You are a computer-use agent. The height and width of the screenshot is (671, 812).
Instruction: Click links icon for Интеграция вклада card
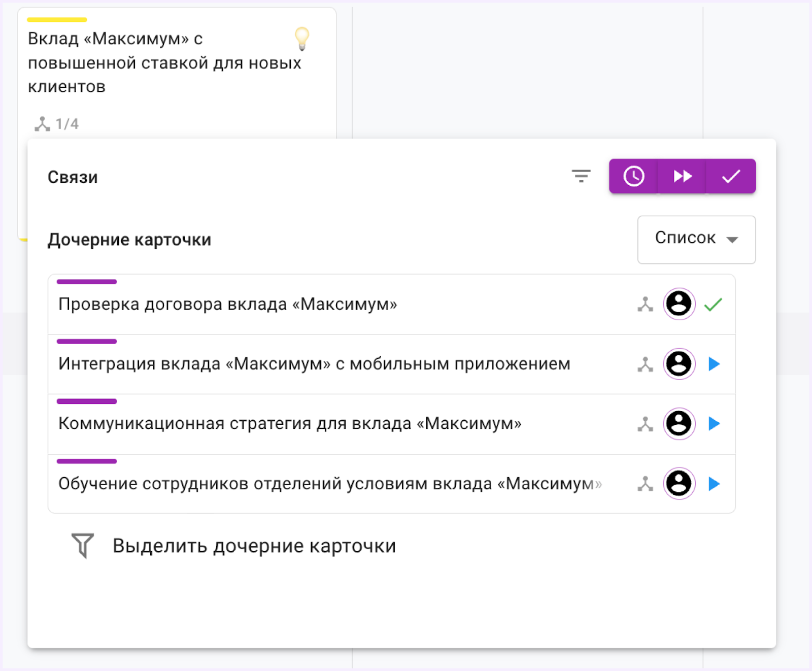(x=645, y=364)
